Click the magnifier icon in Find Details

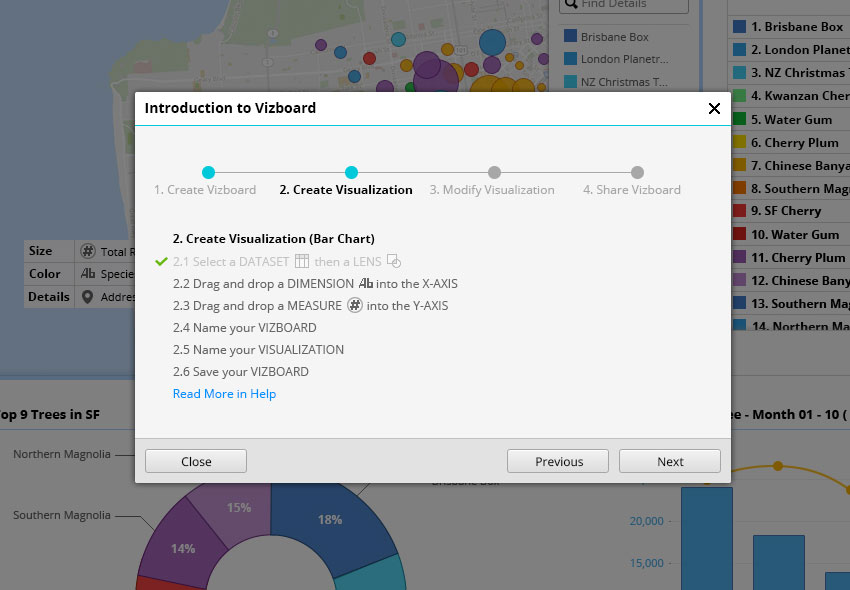coord(569,4)
